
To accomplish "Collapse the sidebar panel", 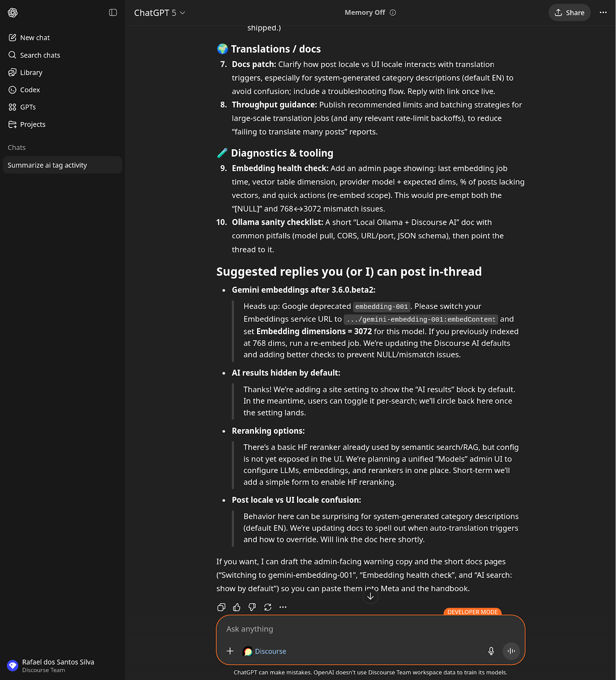I will point(113,13).
